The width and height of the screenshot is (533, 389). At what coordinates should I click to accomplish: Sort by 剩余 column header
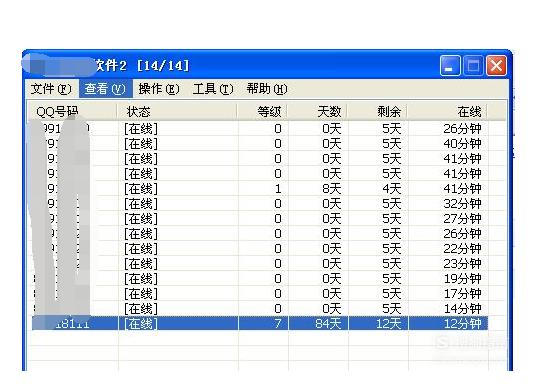click(377, 111)
